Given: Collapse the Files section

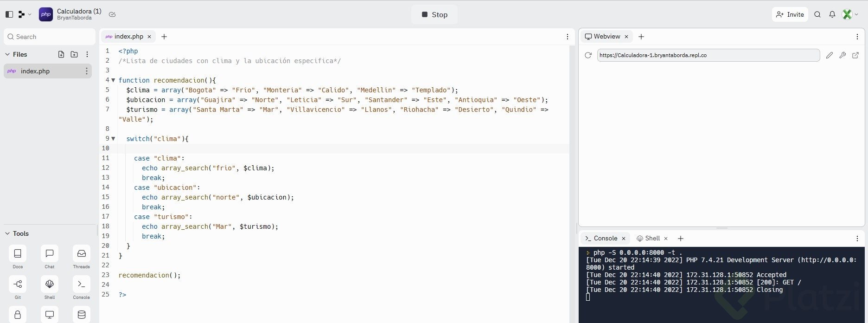Looking at the screenshot, I should (x=7, y=54).
